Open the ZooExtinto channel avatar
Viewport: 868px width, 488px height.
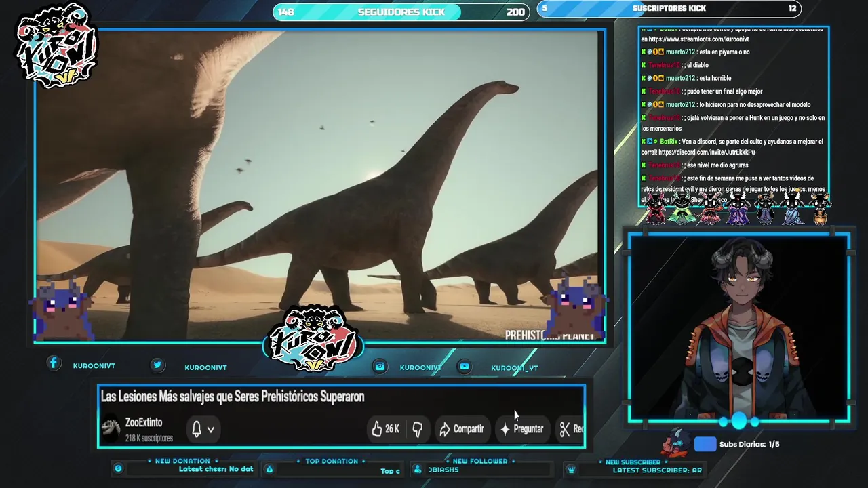pyautogui.click(x=111, y=429)
